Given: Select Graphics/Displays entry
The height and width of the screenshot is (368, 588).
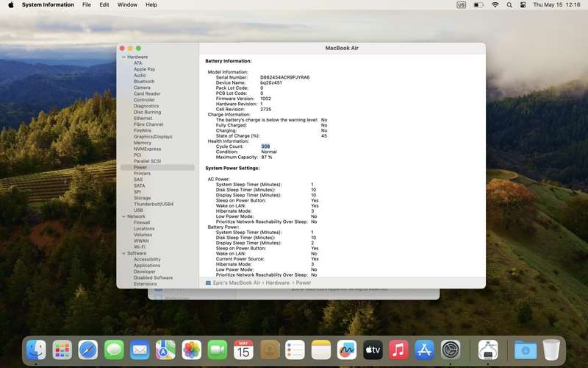Looking at the screenshot, I should [x=153, y=137].
